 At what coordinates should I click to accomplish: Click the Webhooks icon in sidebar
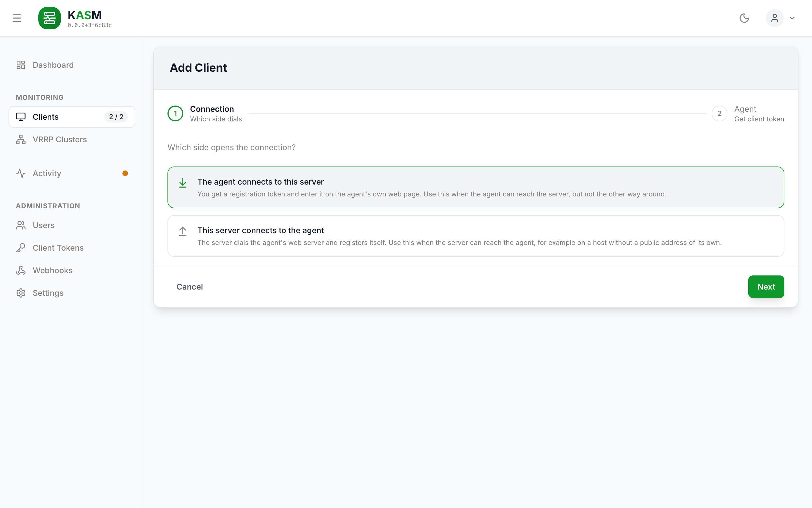click(21, 270)
